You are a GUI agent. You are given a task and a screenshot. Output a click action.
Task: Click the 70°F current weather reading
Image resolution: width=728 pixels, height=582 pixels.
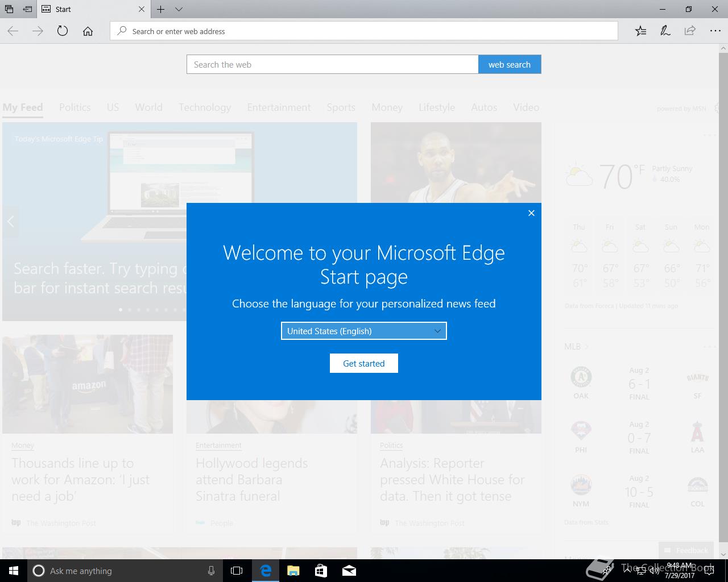622,176
